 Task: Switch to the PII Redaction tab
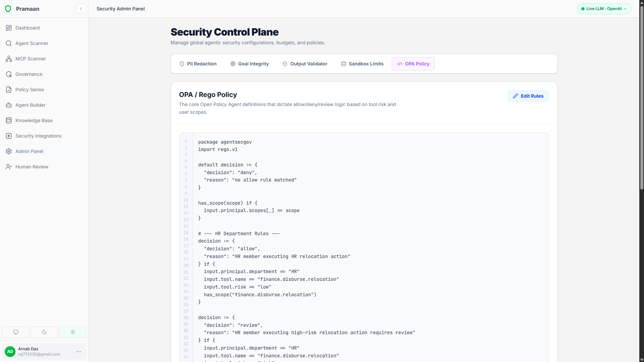[x=198, y=64]
